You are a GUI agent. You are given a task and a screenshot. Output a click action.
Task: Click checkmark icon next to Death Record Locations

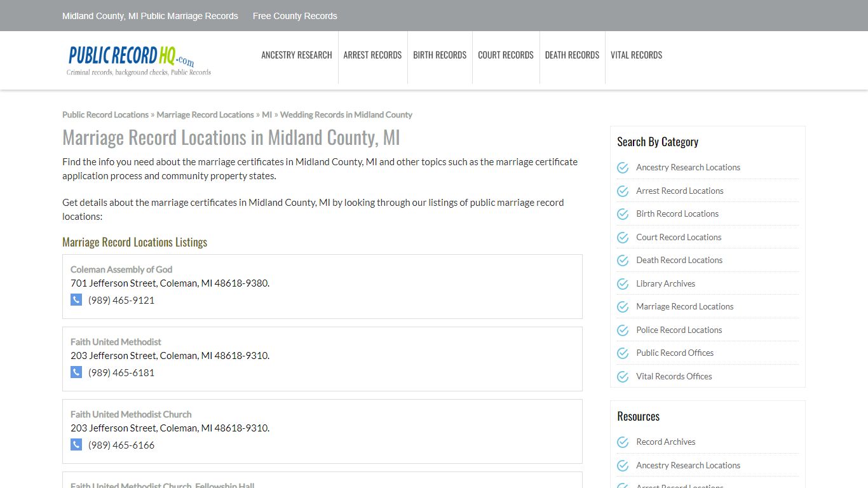623,261
